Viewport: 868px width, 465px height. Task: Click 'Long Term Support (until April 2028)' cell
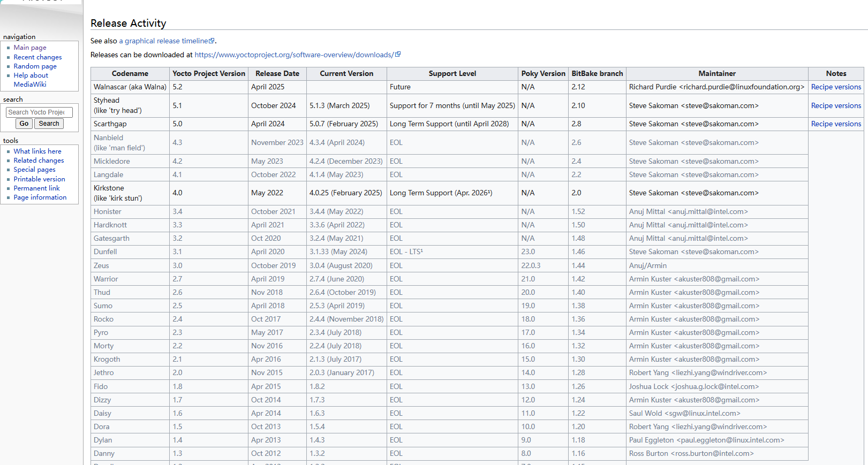452,124
